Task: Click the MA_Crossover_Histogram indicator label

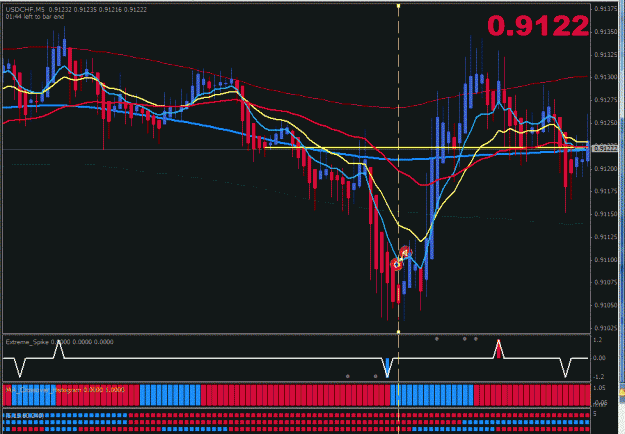Action: point(65,390)
